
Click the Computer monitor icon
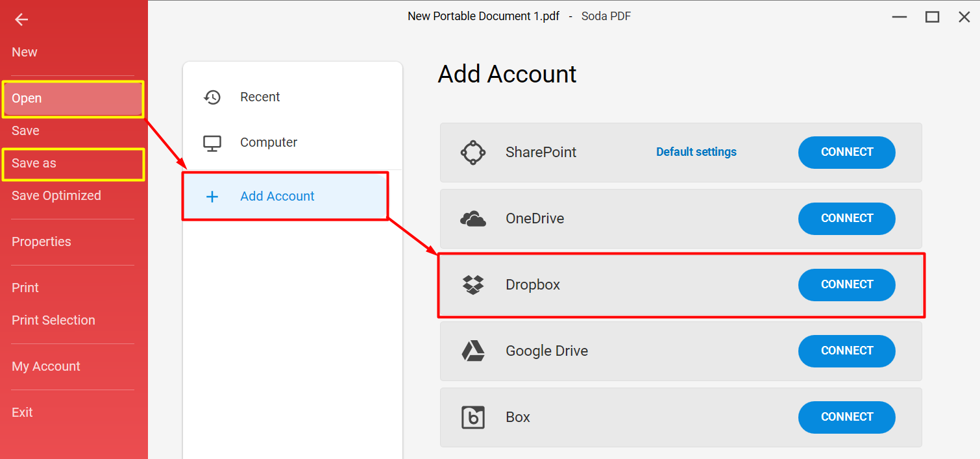point(212,143)
